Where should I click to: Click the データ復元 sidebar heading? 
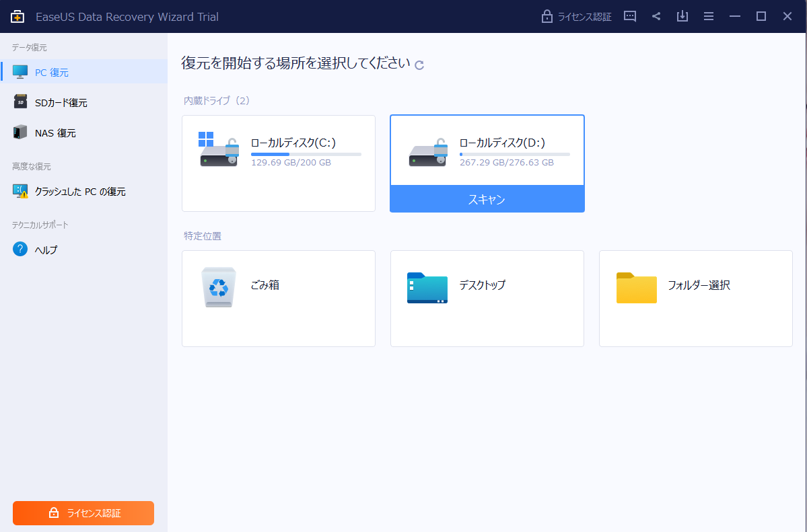point(30,47)
